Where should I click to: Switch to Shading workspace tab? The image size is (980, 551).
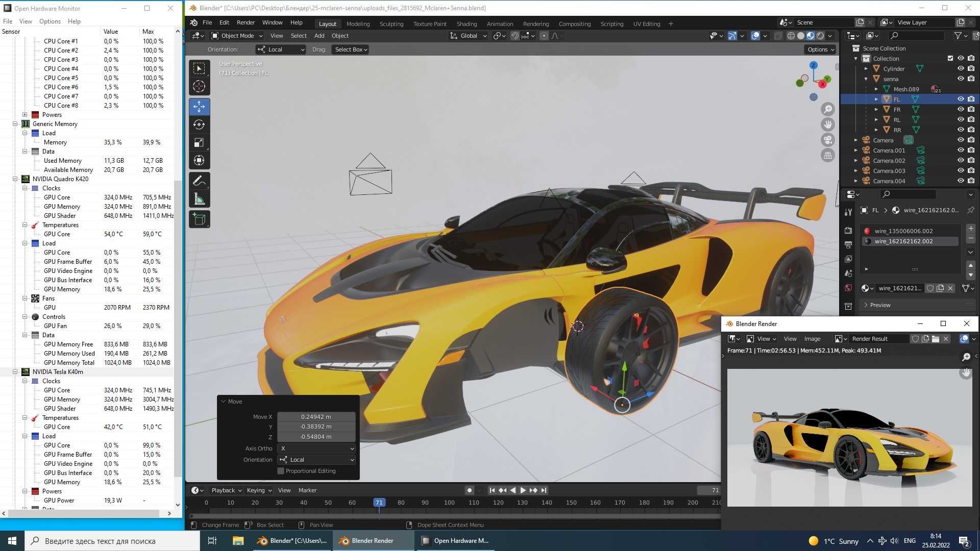tap(467, 24)
